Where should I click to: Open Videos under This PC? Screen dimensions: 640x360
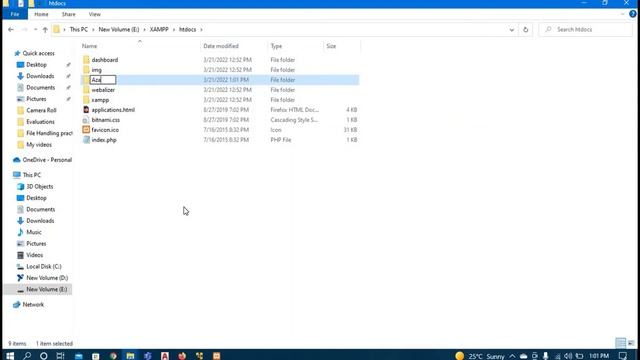(x=34, y=255)
